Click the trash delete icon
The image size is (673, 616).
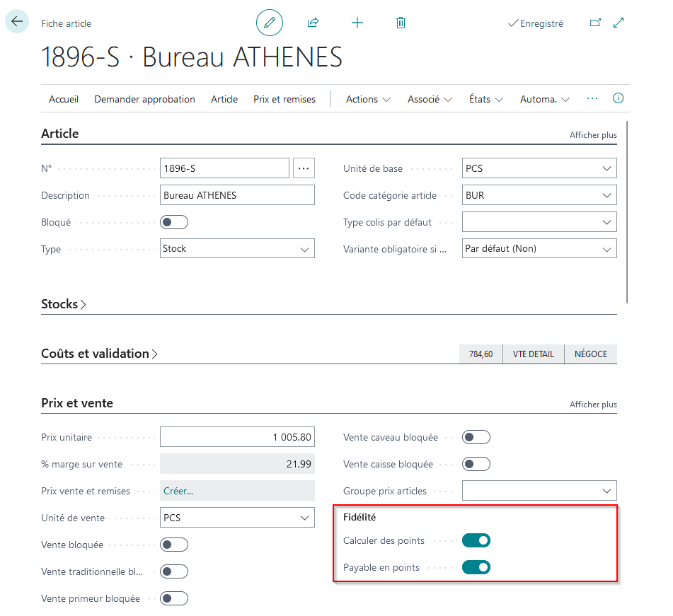tap(401, 23)
